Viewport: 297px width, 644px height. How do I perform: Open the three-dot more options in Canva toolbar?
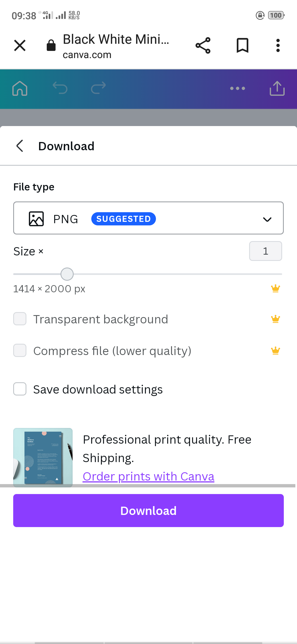click(238, 88)
